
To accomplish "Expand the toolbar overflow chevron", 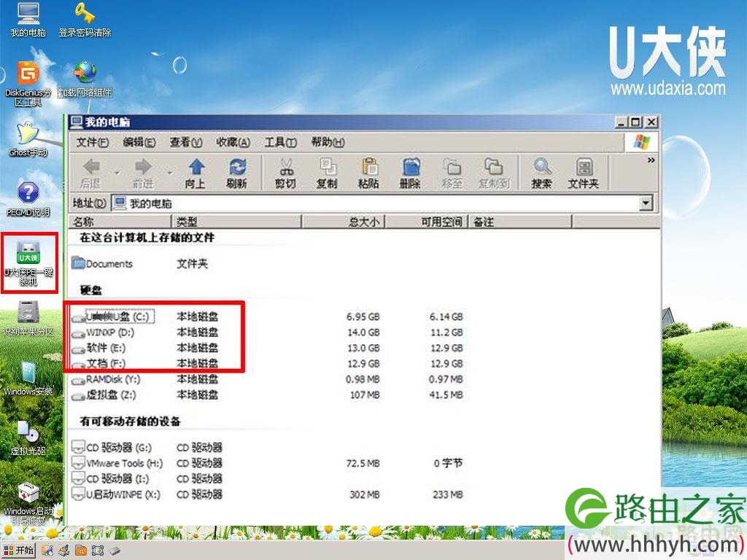I will (651, 160).
